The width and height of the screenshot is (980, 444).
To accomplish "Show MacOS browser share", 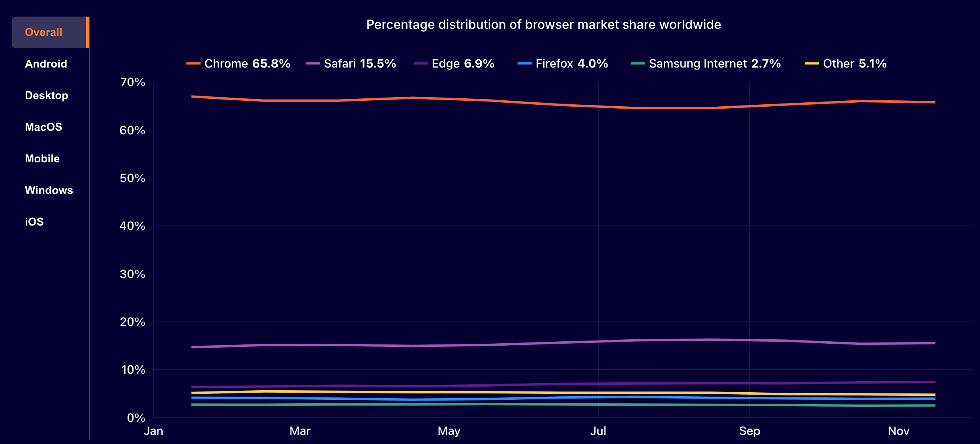I will tap(43, 127).
